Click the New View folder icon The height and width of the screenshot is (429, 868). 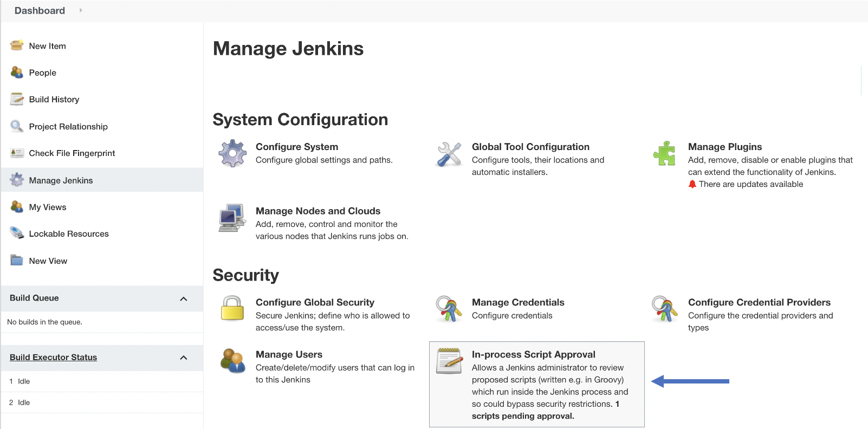[17, 261]
